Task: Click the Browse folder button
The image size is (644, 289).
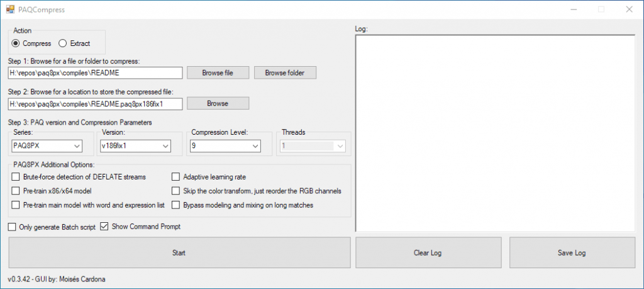Action: [285, 73]
